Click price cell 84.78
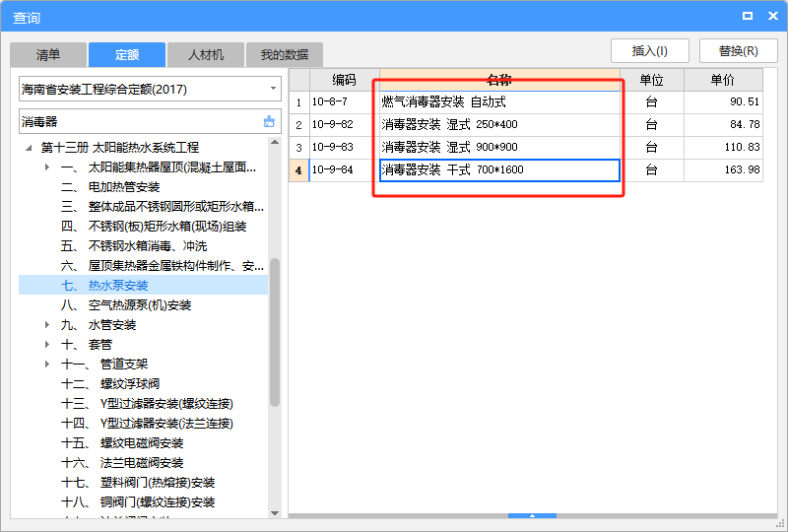The width and height of the screenshot is (788, 532). [723, 125]
